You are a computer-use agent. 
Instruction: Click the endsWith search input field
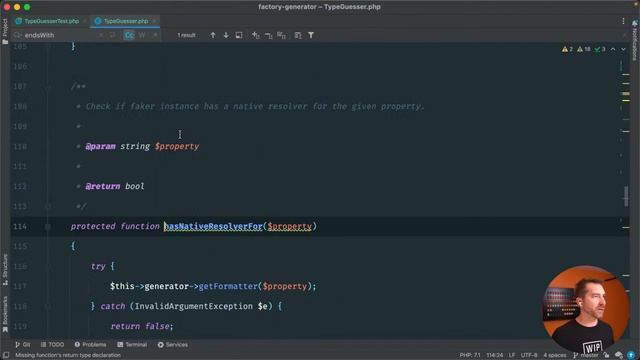(x=59, y=36)
